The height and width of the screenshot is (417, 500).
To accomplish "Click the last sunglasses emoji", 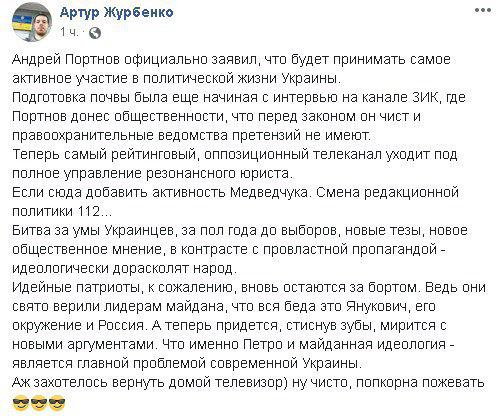I will pyautogui.click(x=57, y=403).
